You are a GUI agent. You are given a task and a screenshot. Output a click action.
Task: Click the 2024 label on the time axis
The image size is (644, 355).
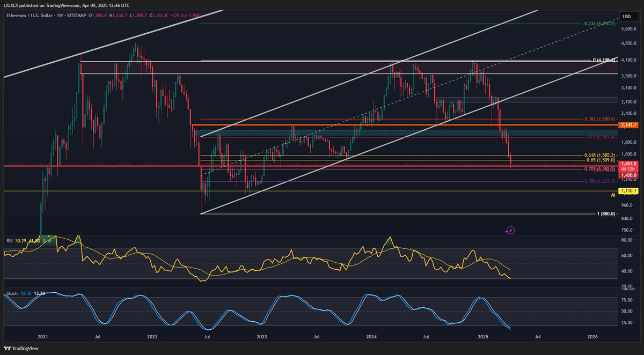[372, 337]
